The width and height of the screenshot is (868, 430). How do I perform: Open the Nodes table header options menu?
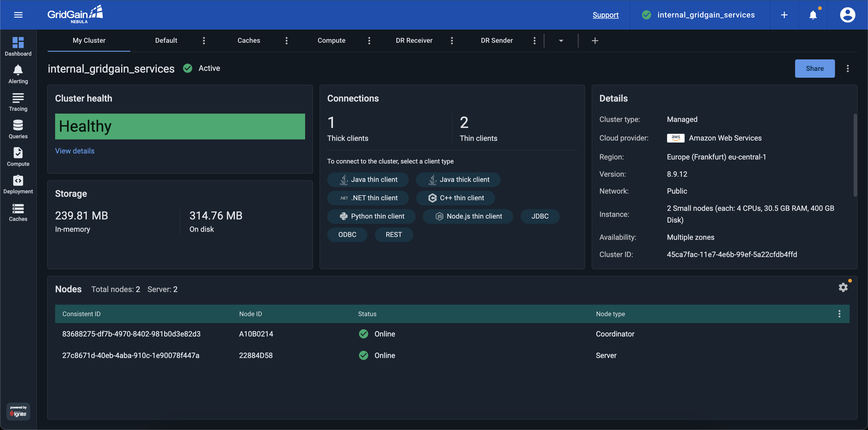pyautogui.click(x=839, y=314)
